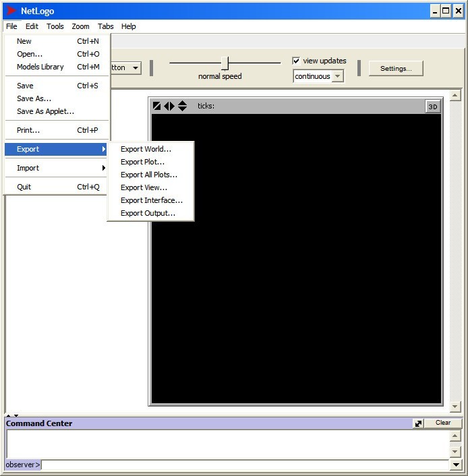Choose Open... from the File menu

(57, 54)
